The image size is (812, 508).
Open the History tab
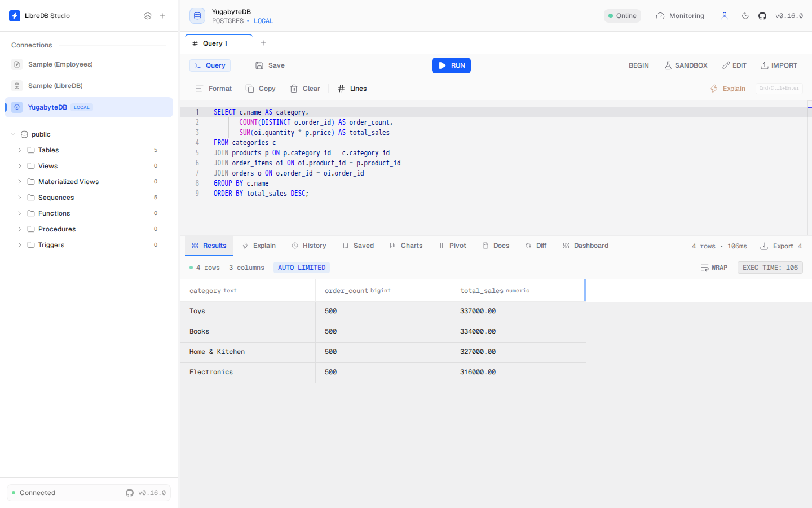coord(309,246)
